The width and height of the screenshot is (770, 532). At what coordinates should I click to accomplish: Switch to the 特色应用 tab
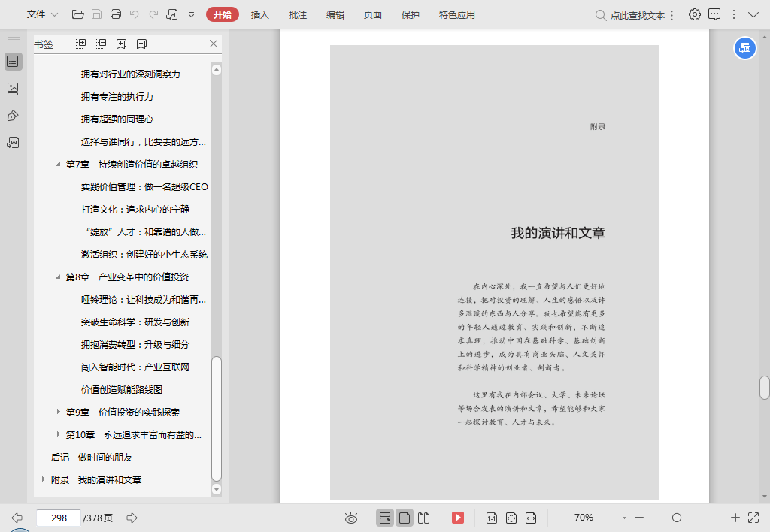pos(456,14)
